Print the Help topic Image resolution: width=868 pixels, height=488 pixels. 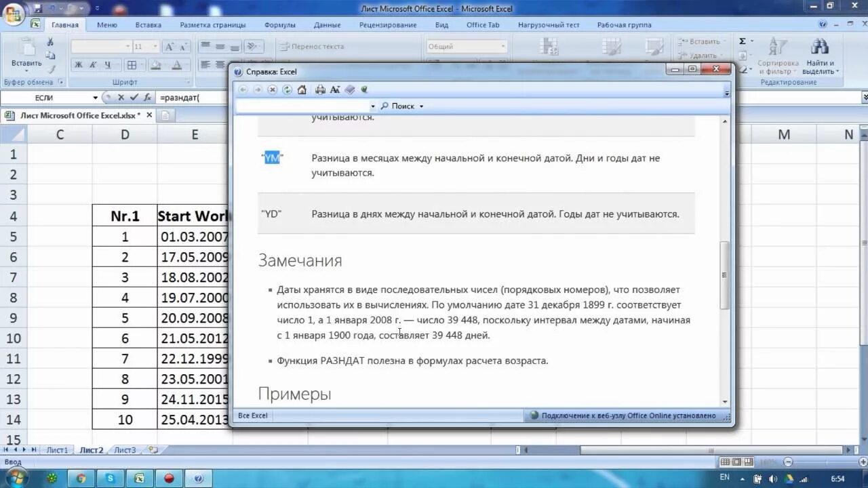coord(320,89)
